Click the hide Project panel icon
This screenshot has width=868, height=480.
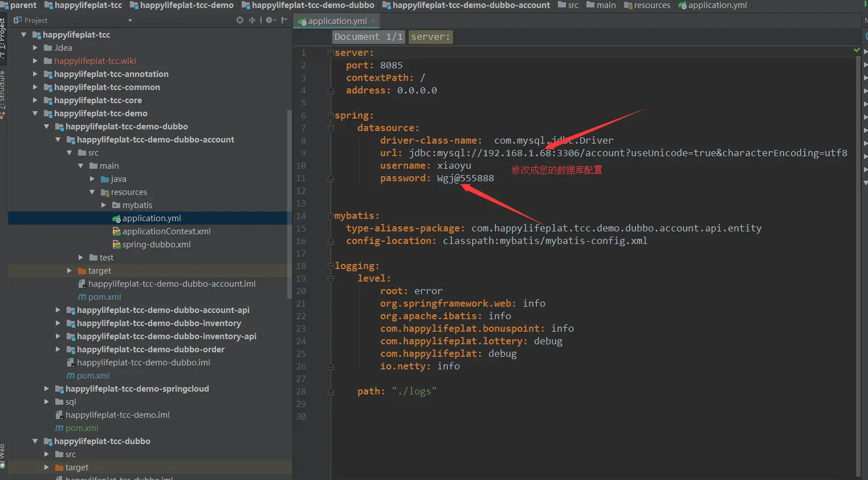[284, 20]
